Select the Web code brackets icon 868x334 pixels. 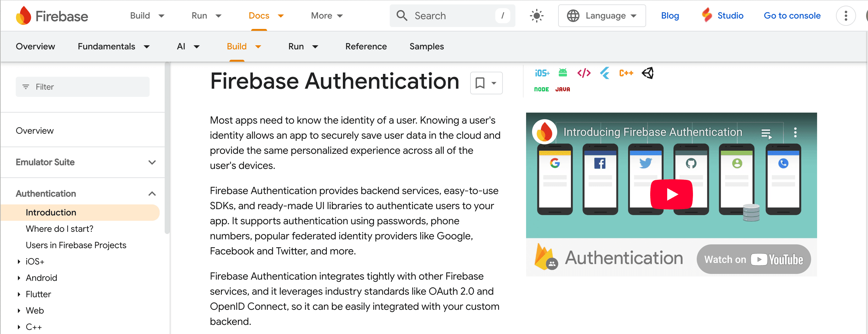(584, 73)
